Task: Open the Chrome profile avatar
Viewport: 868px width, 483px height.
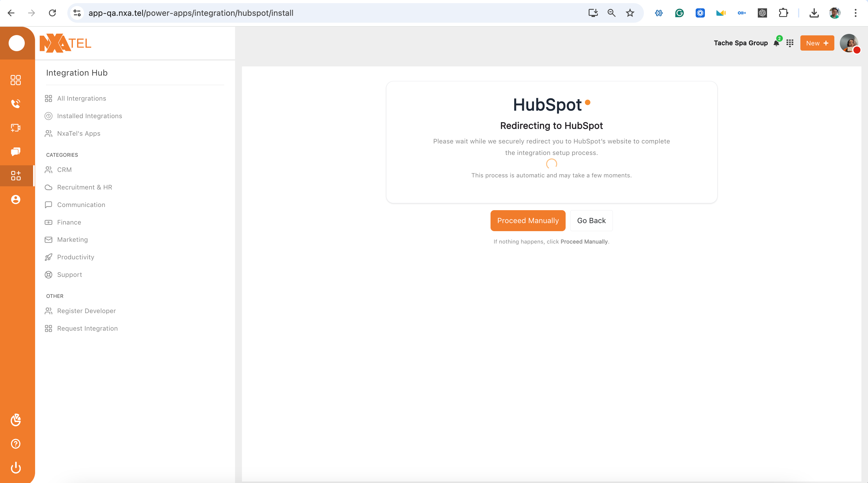Action: coord(835,13)
